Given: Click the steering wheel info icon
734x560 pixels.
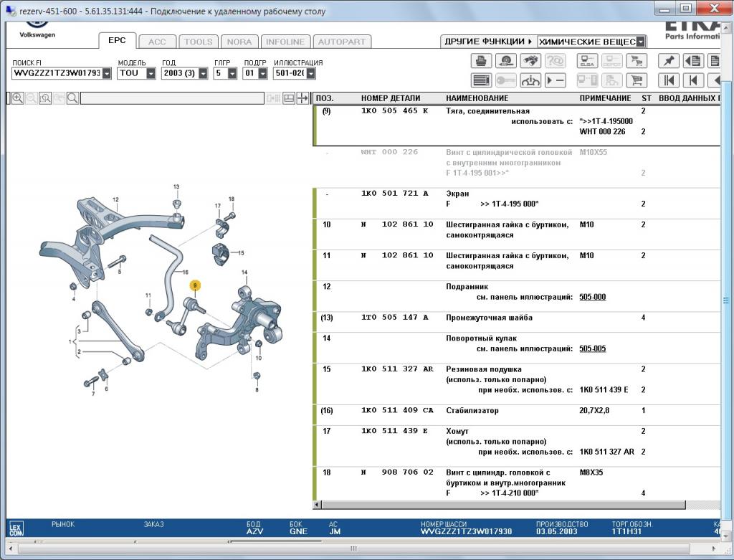Looking at the screenshot, I should pos(530,80).
